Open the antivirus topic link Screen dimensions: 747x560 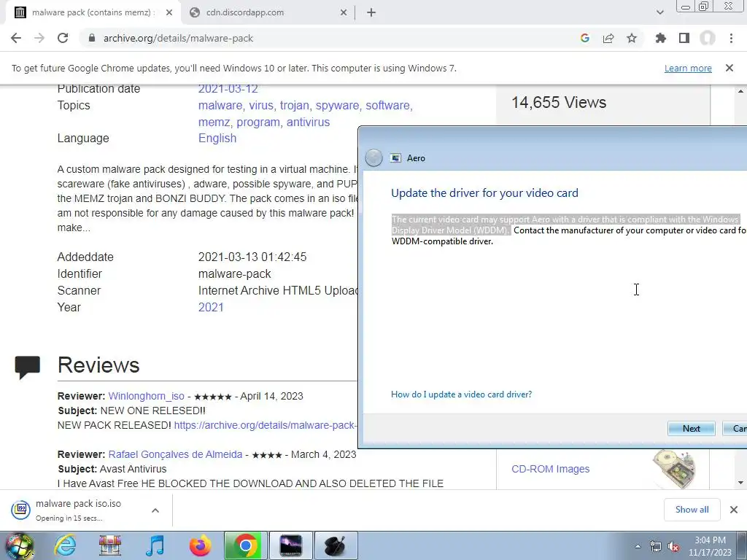pyautogui.click(x=308, y=122)
